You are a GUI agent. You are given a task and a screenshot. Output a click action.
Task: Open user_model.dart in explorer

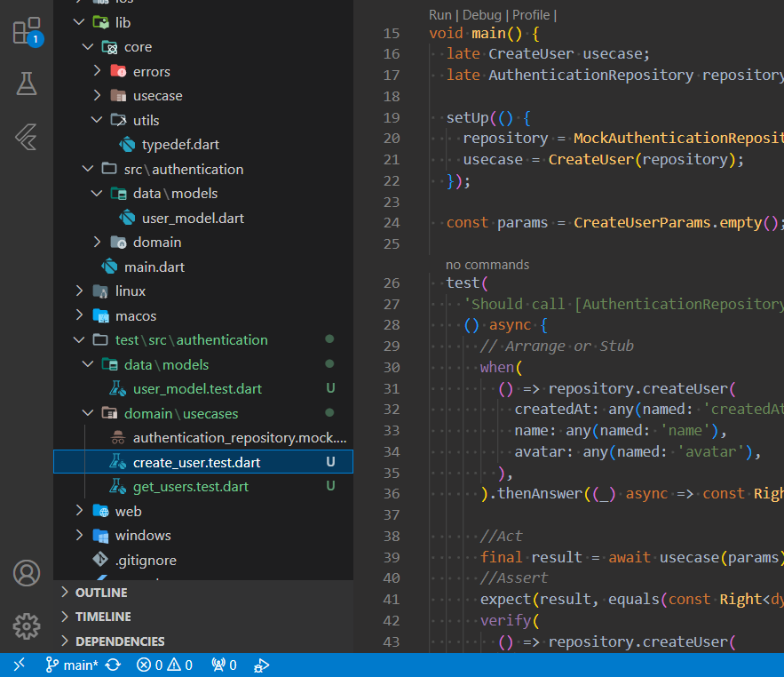tap(193, 218)
